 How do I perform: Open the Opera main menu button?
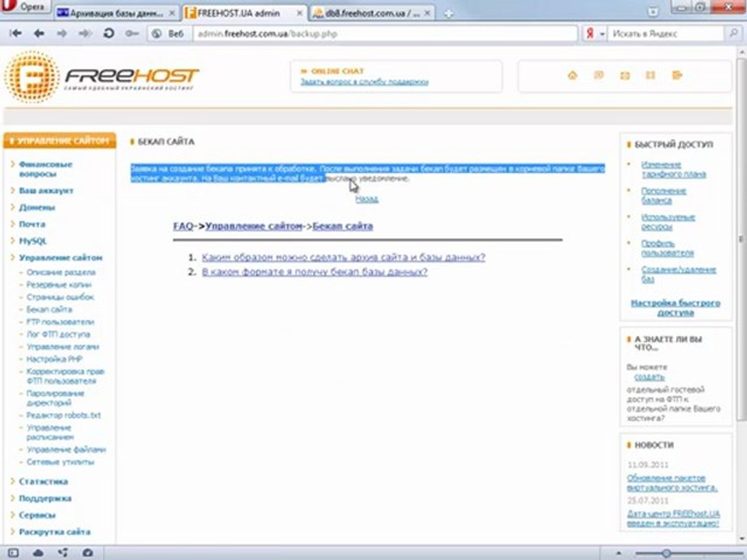[25, 7]
